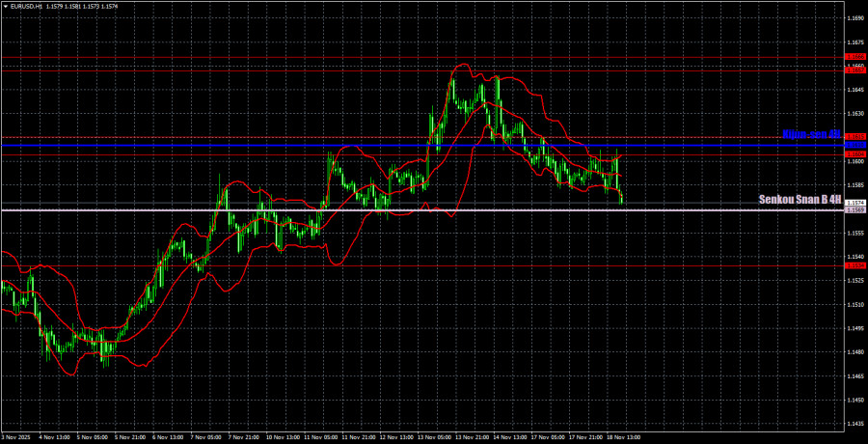This screenshot has height=444, width=868.
Task: Click the blue Kijun-sen price tag on axis
Action: click(x=855, y=145)
